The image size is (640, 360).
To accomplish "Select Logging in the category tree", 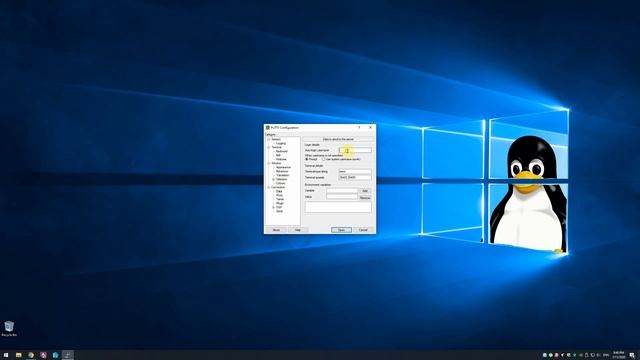I will click(x=281, y=143).
